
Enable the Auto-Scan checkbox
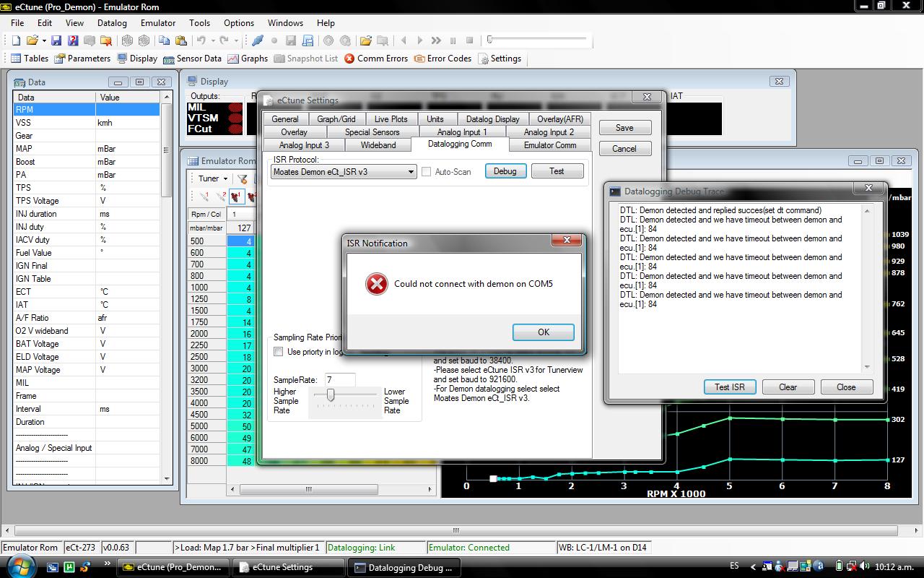pos(427,172)
